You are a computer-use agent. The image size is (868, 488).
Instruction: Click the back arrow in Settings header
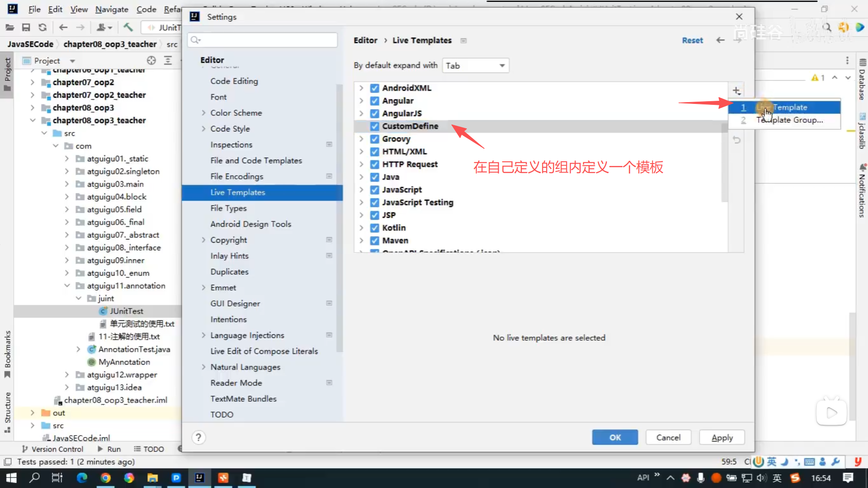[720, 40]
